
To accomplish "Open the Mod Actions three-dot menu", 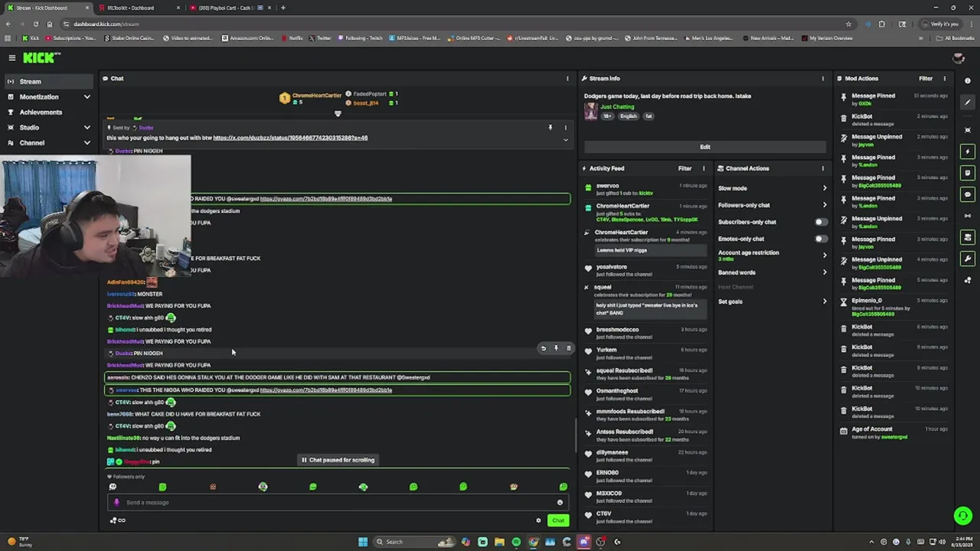I will coord(945,78).
